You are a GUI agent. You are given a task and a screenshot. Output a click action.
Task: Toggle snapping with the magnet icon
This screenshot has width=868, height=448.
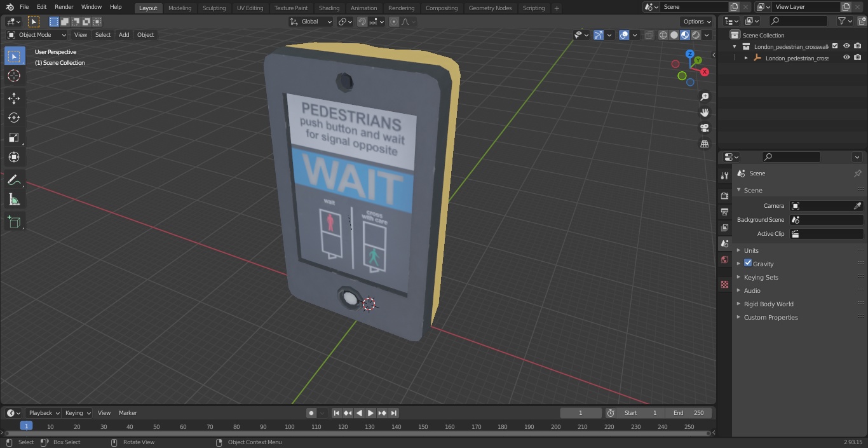362,22
